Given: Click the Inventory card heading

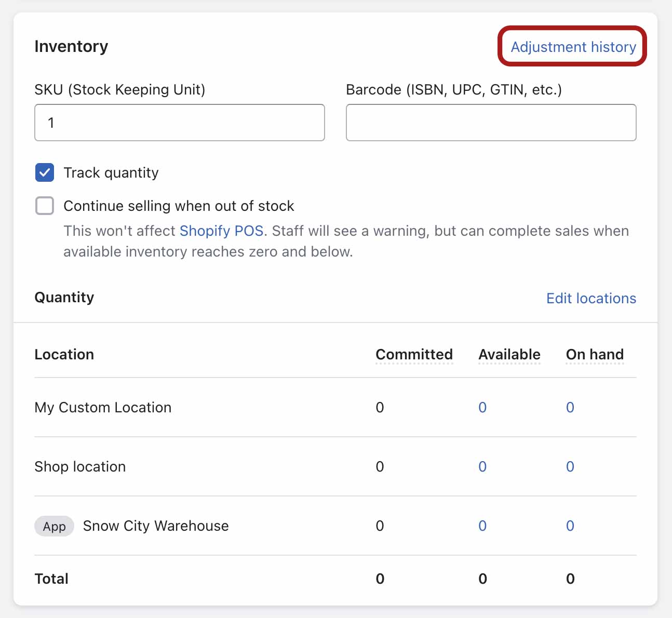Looking at the screenshot, I should point(71,46).
